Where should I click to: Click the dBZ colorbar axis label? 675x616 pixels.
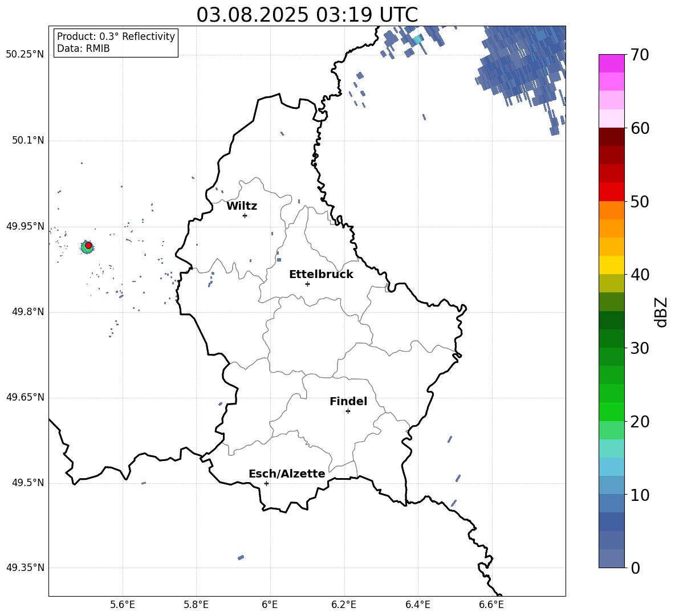(x=661, y=312)
